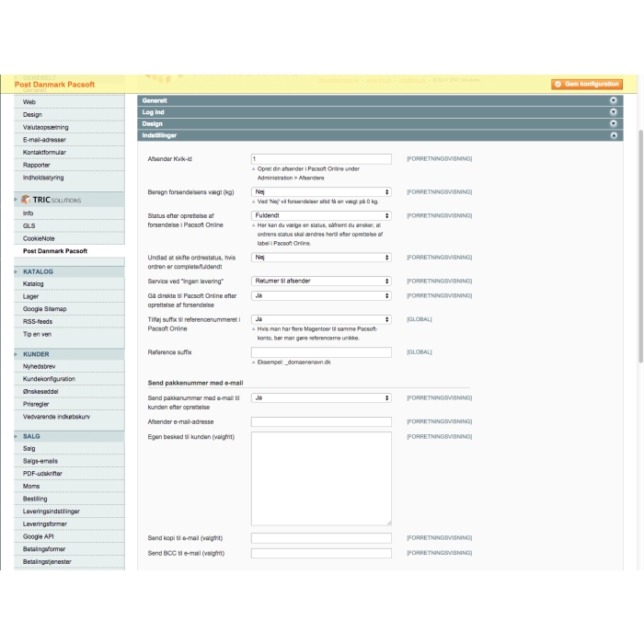Expand the Design section arrow icon
Screen dimensions: 644x644
pyautogui.click(x=614, y=123)
